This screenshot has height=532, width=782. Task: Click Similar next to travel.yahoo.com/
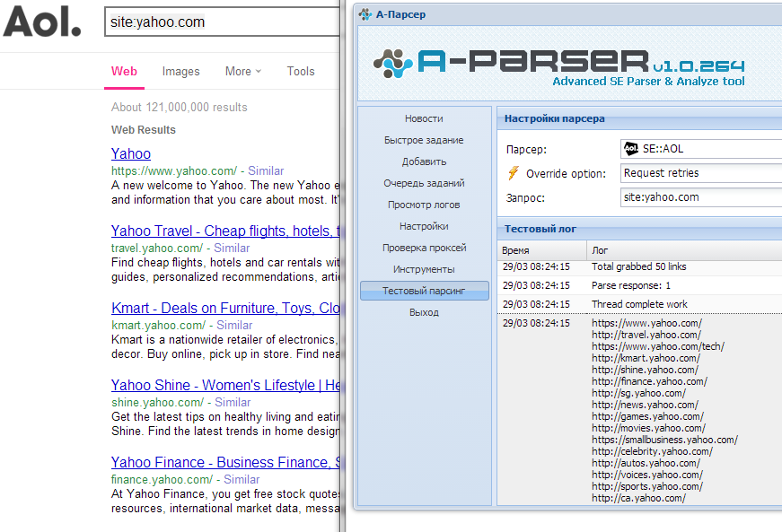[232, 249]
